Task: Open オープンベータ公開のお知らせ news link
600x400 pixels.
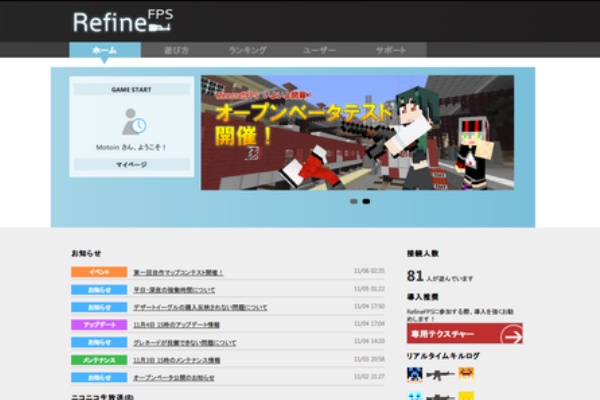Action: [x=174, y=378]
